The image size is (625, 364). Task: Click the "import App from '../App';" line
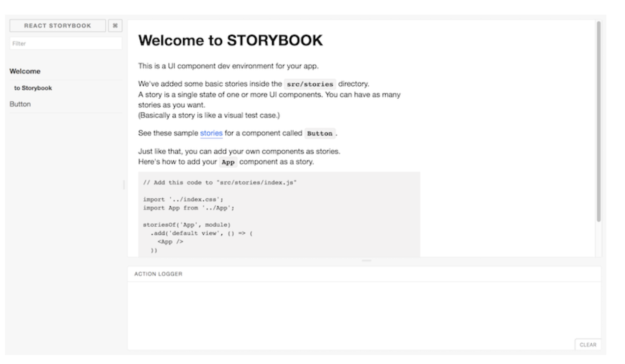[x=189, y=208]
